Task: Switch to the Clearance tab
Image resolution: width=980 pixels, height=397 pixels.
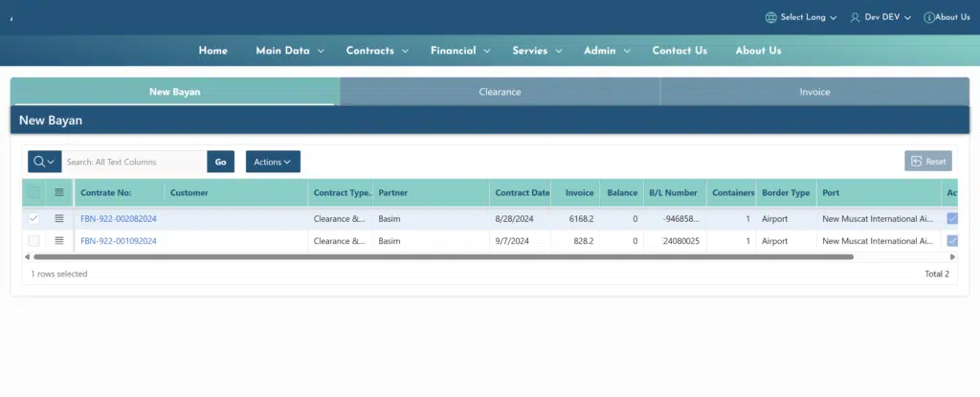Action: point(500,92)
